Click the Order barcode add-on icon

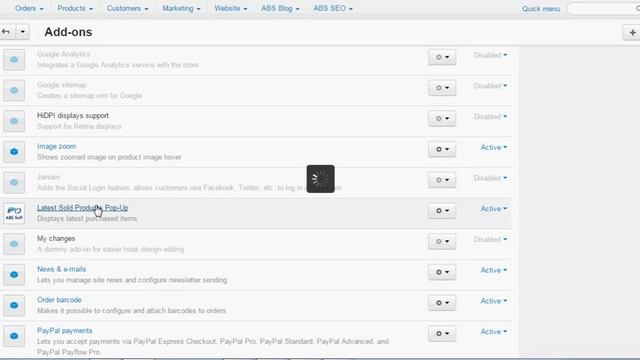pos(14,305)
